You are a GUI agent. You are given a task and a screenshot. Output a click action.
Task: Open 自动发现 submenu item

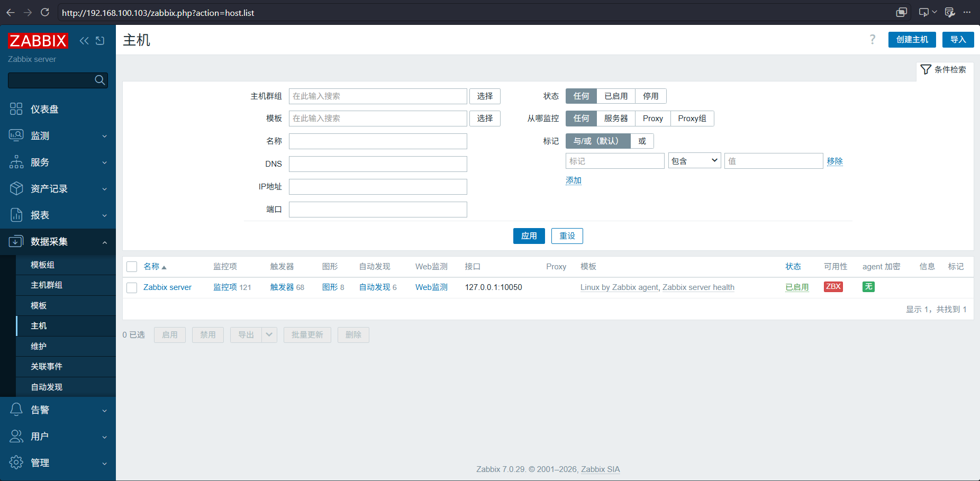point(66,387)
